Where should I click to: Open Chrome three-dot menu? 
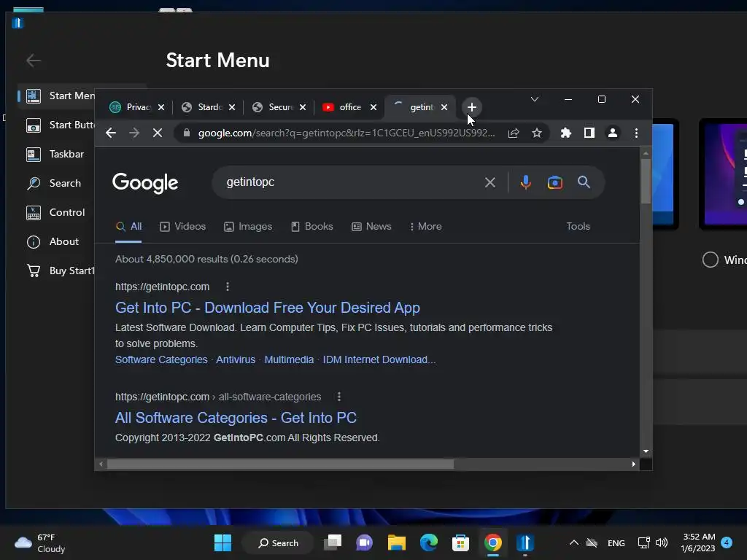coord(636,133)
